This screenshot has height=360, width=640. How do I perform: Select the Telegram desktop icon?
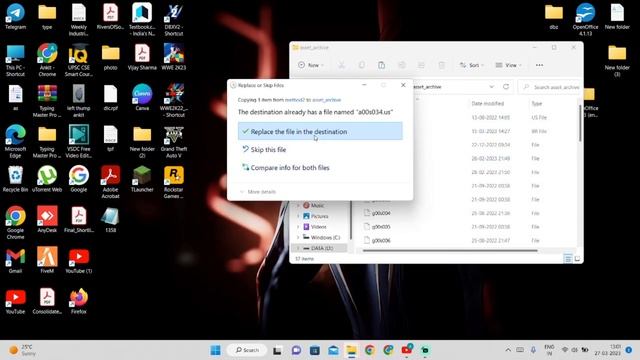click(x=16, y=16)
